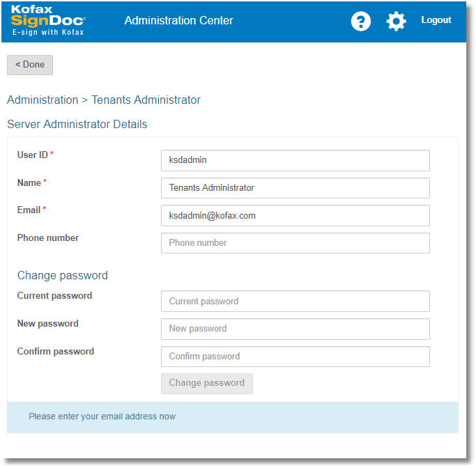The width and height of the screenshot is (476, 468).
Task: Click the 'Please enter your email address' banner
Action: coord(232,416)
